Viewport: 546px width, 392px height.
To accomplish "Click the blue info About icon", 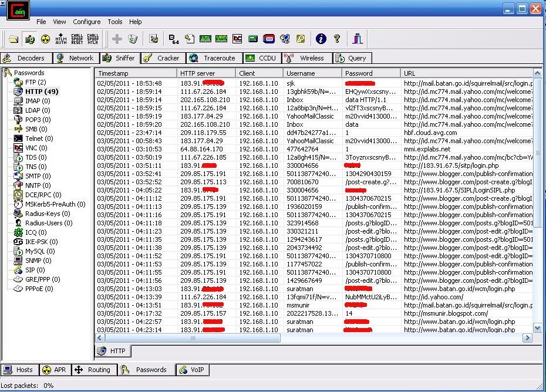I will coord(321,39).
